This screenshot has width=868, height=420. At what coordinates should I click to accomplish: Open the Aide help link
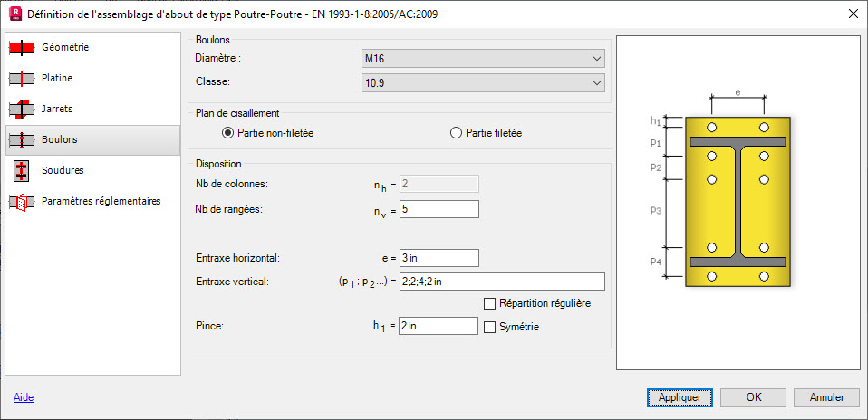coord(24,397)
